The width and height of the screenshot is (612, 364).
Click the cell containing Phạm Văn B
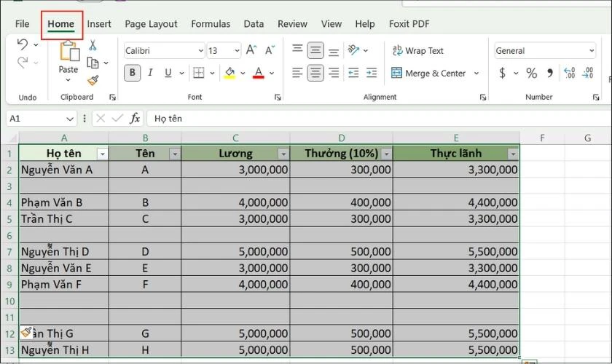[x=64, y=202]
